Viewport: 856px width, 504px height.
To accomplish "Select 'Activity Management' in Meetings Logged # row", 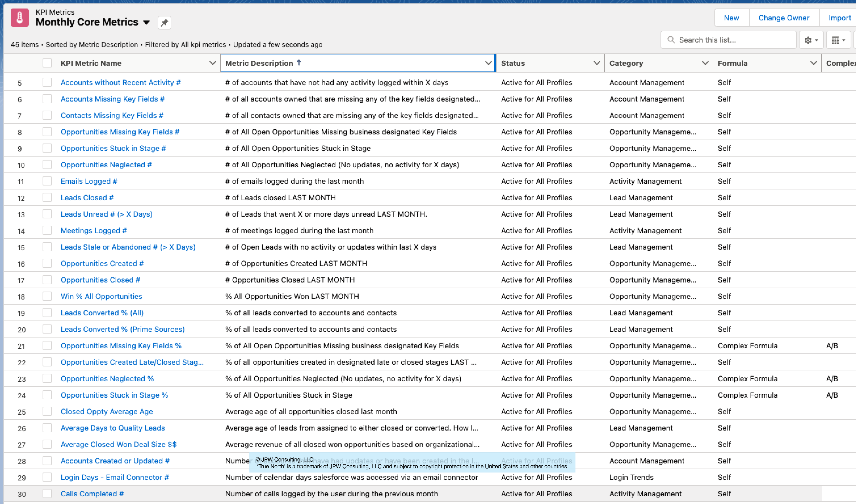I will tap(645, 231).
